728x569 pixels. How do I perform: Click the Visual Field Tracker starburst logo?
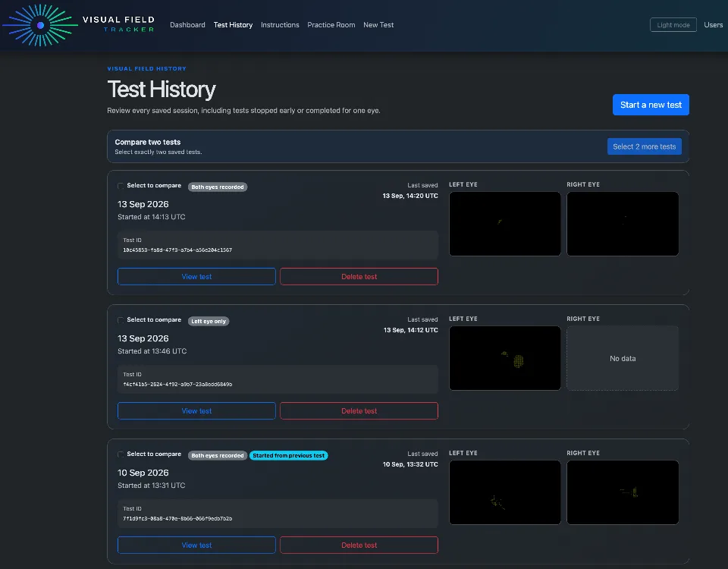[x=40, y=25]
